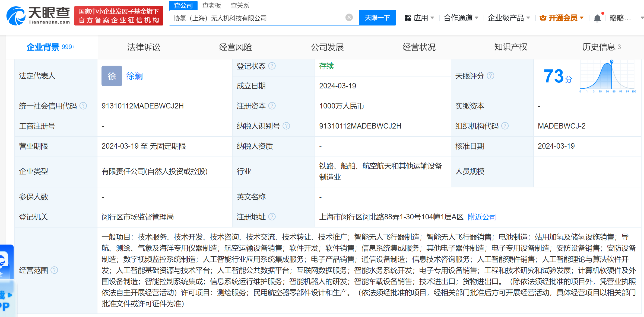The height and width of the screenshot is (317, 644).
Task: Open the notification bell icon
Action: [597, 18]
